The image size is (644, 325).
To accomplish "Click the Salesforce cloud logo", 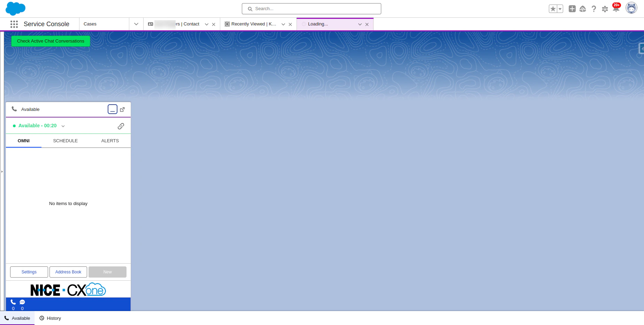I will click(16, 8).
